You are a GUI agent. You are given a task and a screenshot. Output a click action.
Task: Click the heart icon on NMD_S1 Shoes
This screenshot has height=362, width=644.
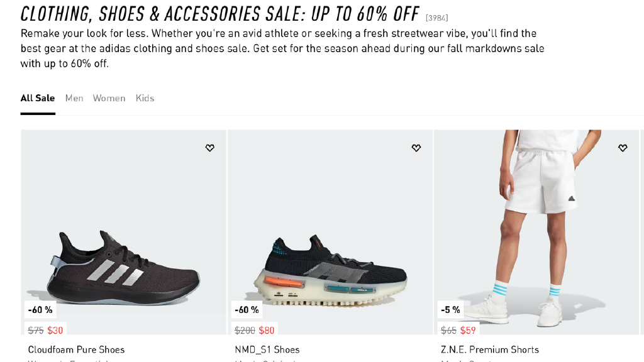(x=416, y=148)
